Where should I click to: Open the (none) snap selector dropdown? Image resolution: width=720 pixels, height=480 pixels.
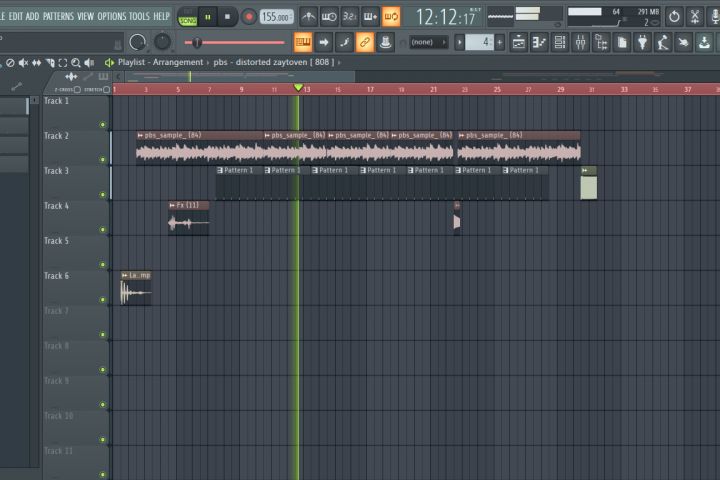(x=428, y=42)
